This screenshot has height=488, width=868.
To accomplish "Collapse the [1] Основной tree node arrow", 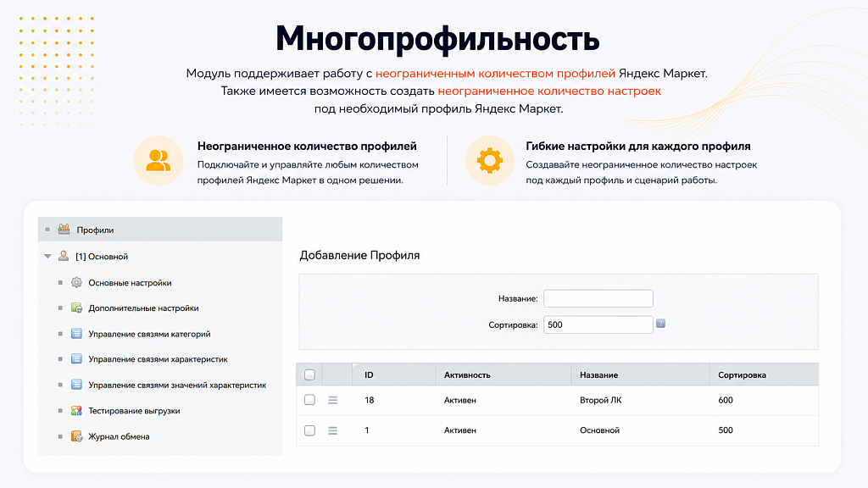I will click(47, 256).
